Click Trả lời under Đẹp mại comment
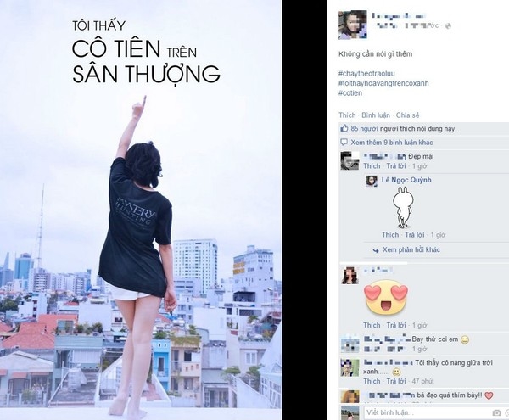The width and height of the screenshot is (509, 420). pyautogui.click(x=396, y=165)
